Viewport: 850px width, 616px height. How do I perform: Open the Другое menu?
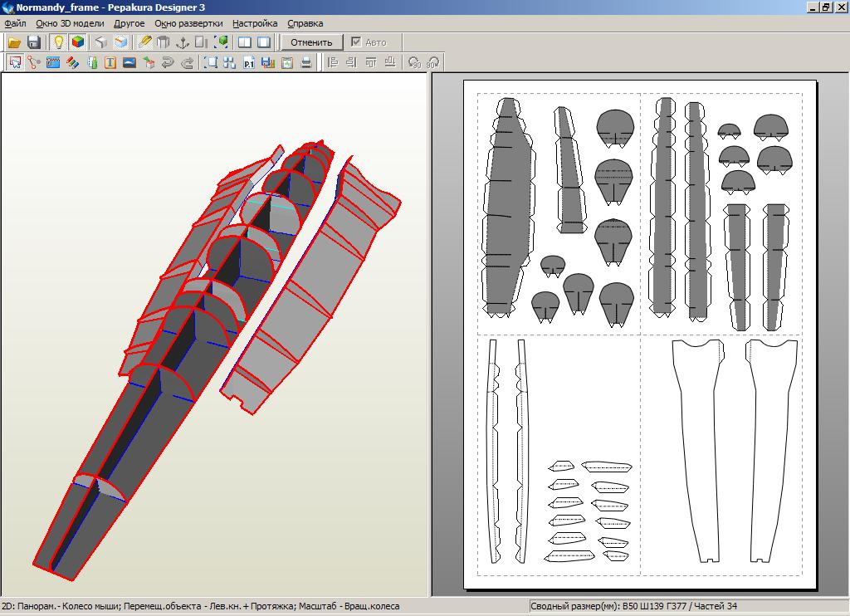[x=129, y=23]
